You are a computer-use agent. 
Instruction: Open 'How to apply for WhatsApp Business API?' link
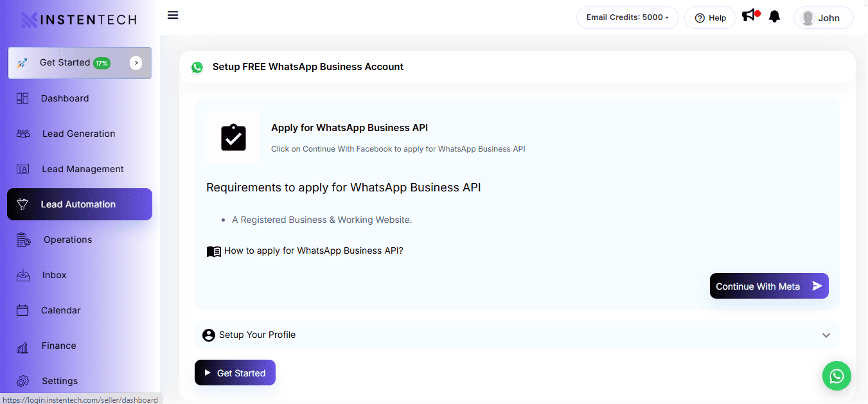pos(314,250)
